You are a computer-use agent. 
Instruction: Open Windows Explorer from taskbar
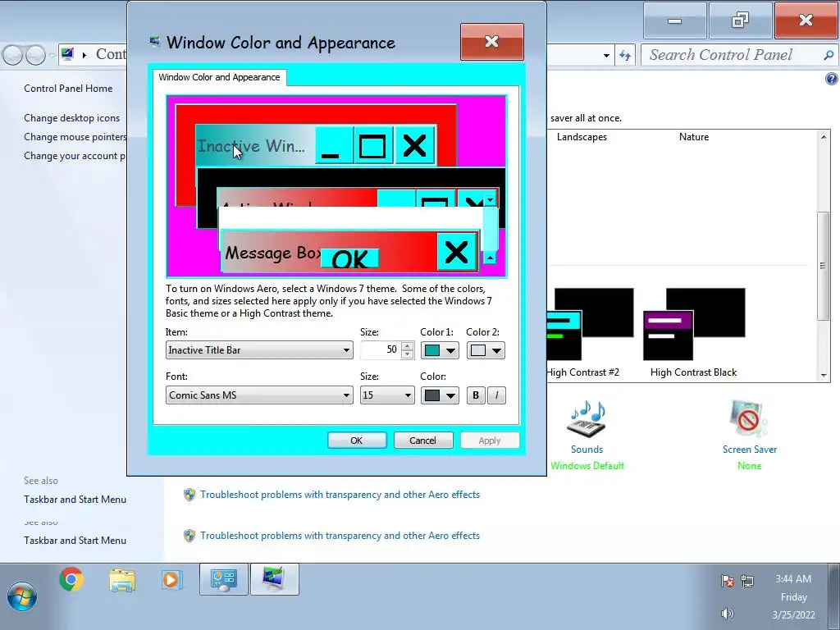pyautogui.click(x=122, y=580)
